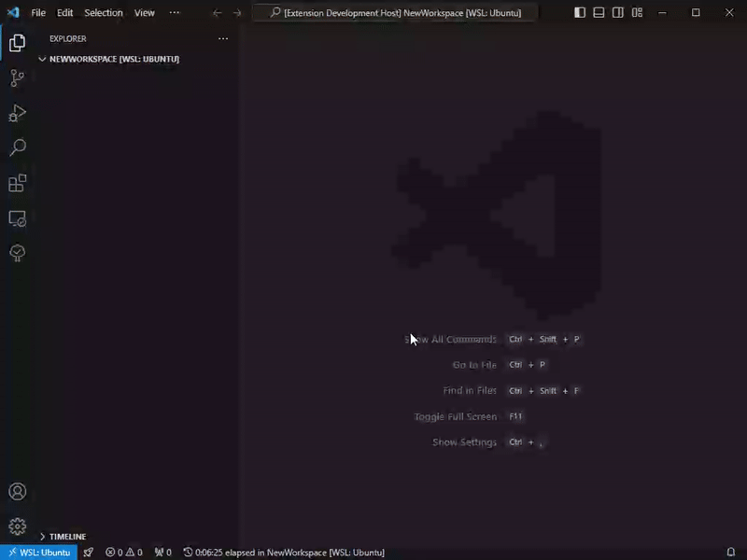Click the command center search box
This screenshot has height=560, width=747.
[x=395, y=13]
